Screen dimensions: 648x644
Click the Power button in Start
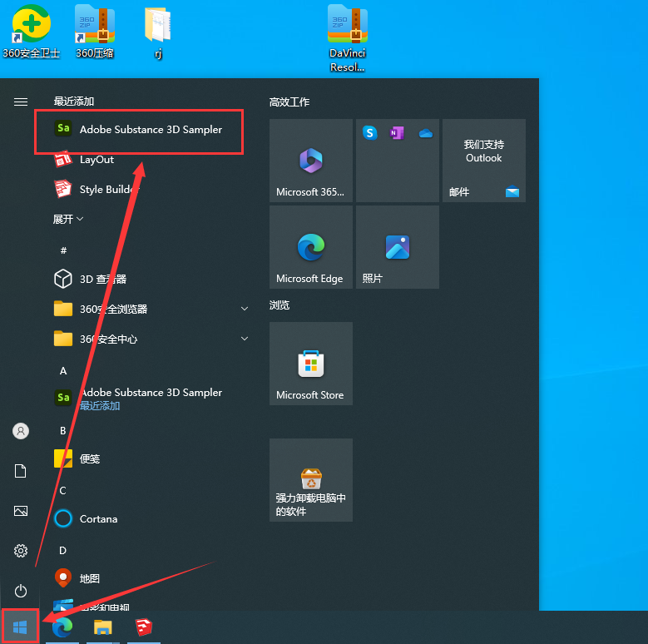pos(21,591)
